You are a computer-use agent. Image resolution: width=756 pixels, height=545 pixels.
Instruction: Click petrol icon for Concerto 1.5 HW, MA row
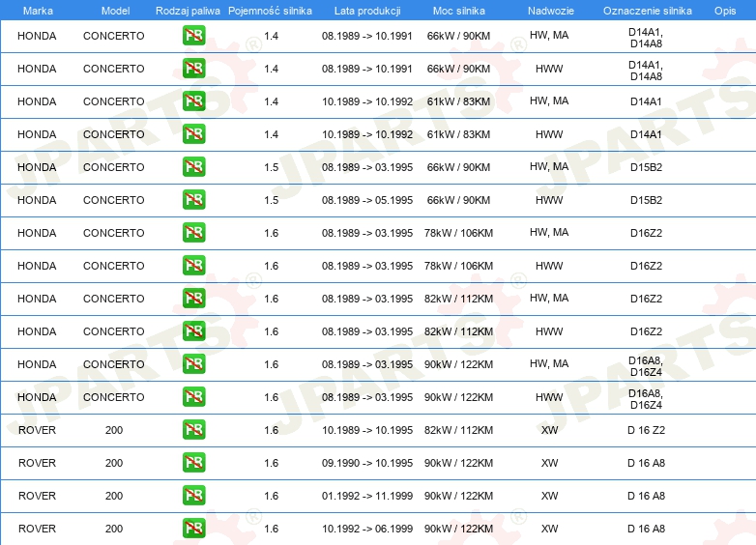coord(193,167)
